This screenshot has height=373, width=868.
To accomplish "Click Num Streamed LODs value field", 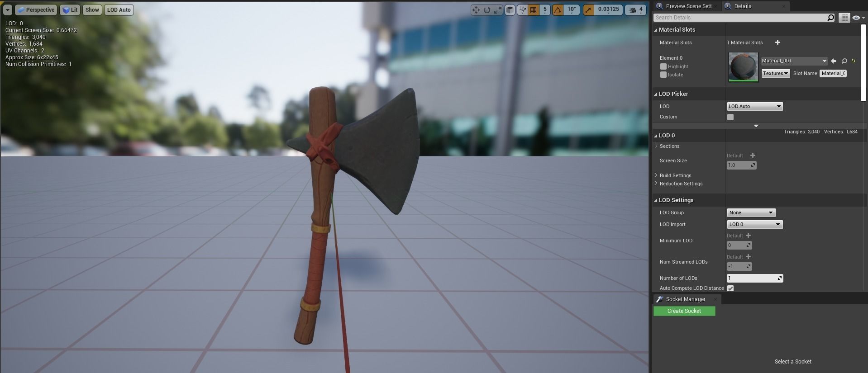I will pyautogui.click(x=739, y=267).
